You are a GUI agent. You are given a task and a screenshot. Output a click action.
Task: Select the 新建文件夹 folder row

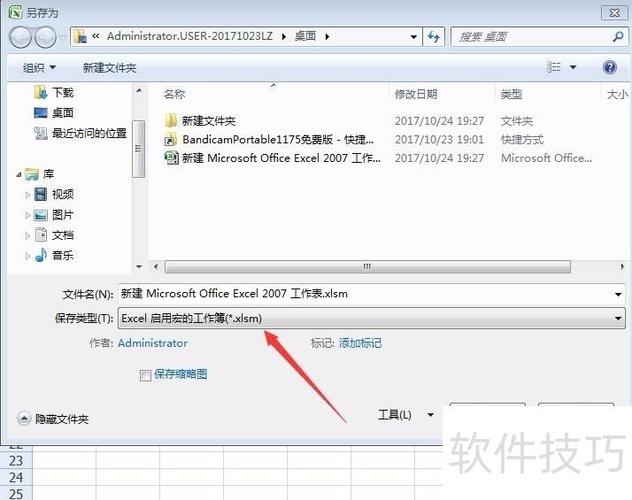tap(378, 121)
